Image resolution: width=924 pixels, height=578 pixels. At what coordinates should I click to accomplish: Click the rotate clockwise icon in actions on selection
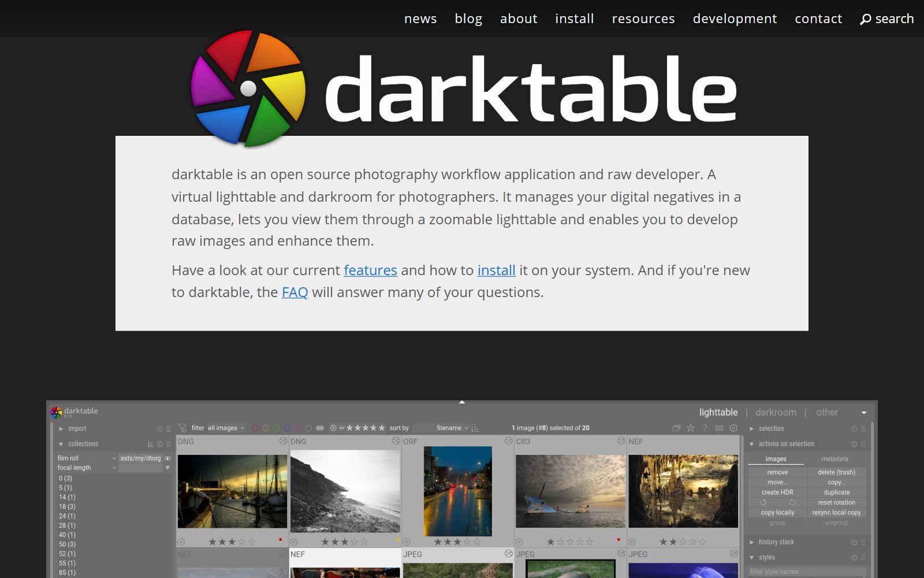pos(792,503)
